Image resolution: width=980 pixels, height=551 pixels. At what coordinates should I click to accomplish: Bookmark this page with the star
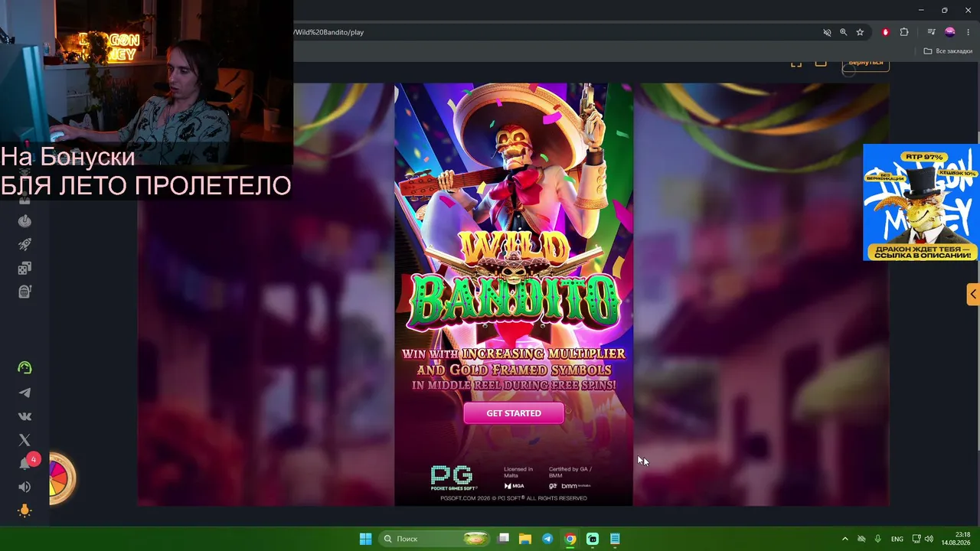point(860,32)
